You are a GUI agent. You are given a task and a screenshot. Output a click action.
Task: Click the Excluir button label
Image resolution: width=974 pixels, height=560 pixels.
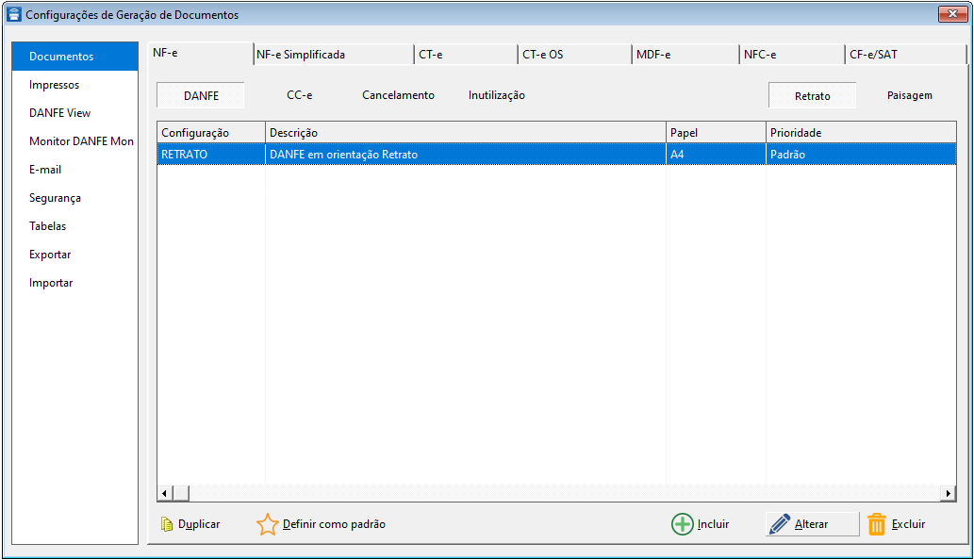pyautogui.click(x=908, y=524)
